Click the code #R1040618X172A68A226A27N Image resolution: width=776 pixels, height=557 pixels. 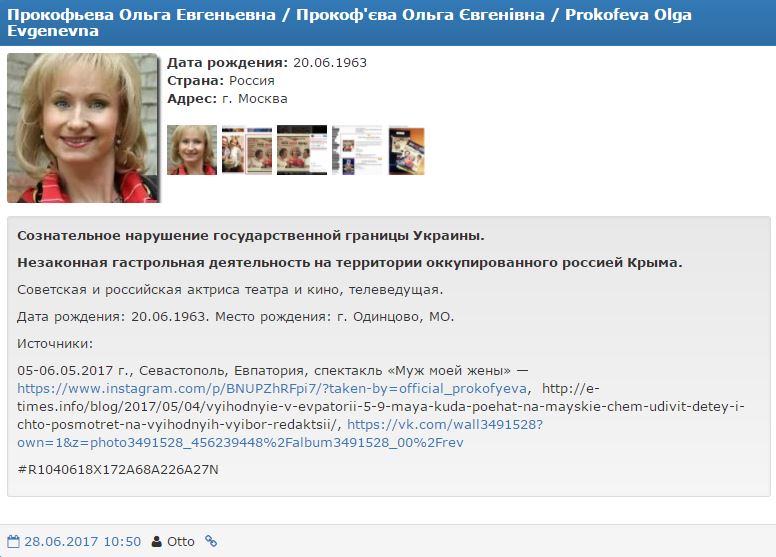[x=118, y=469]
